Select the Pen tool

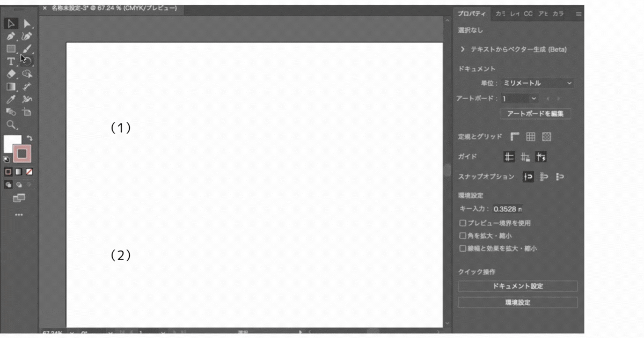pos(11,36)
